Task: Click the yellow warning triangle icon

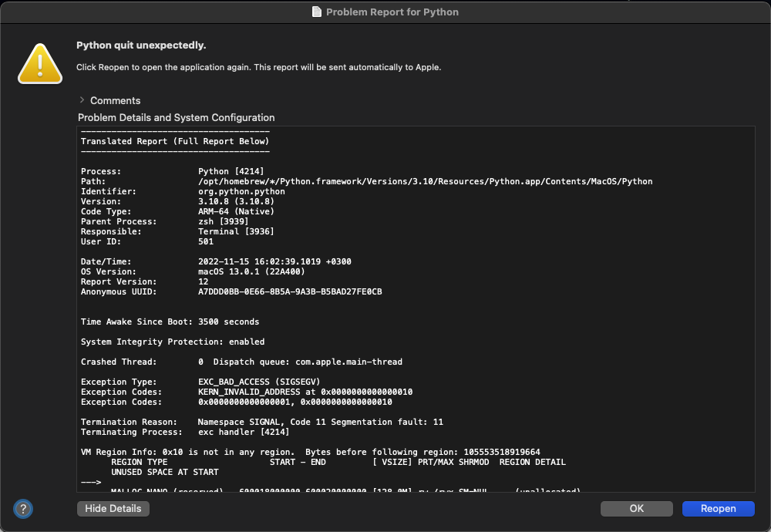Action: (40, 63)
